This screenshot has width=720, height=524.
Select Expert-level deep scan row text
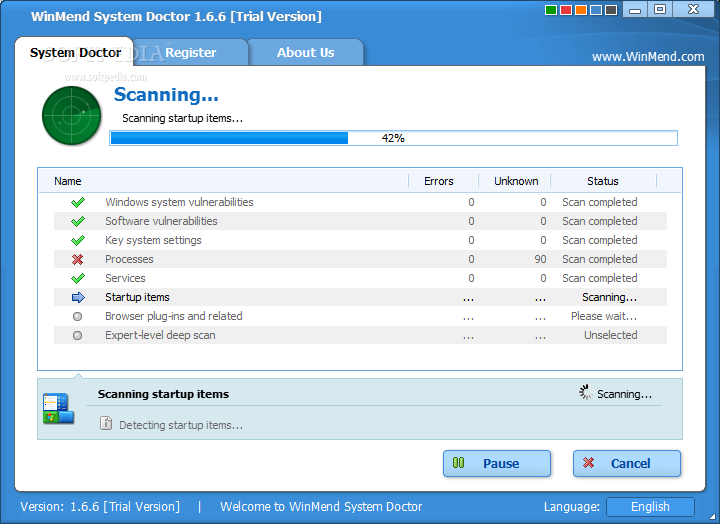click(x=160, y=335)
